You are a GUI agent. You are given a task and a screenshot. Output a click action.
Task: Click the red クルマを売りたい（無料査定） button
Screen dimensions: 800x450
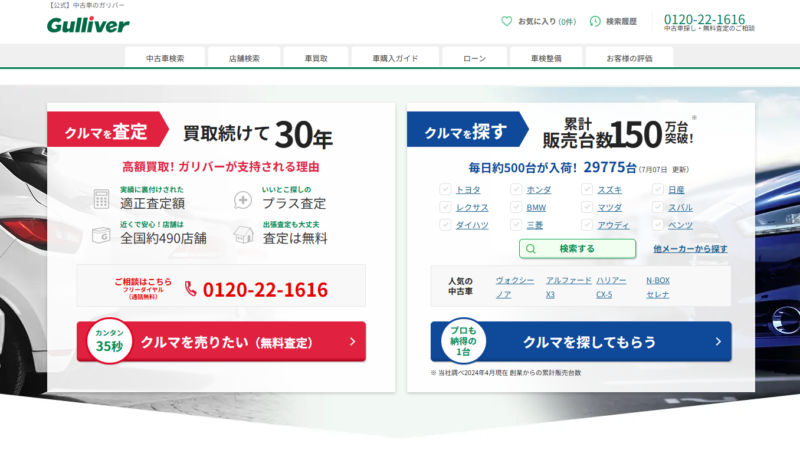click(221, 341)
